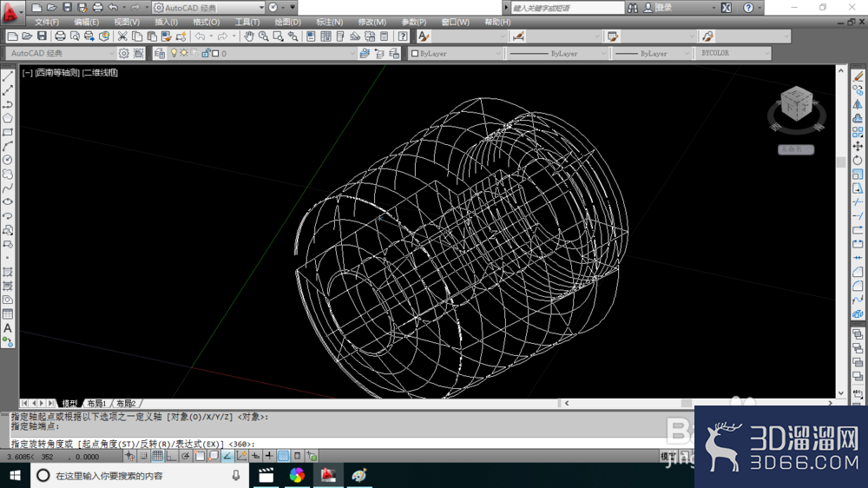This screenshot has height=488, width=868.
Task: Click the Windows taskbar search box
Action: tap(138, 475)
